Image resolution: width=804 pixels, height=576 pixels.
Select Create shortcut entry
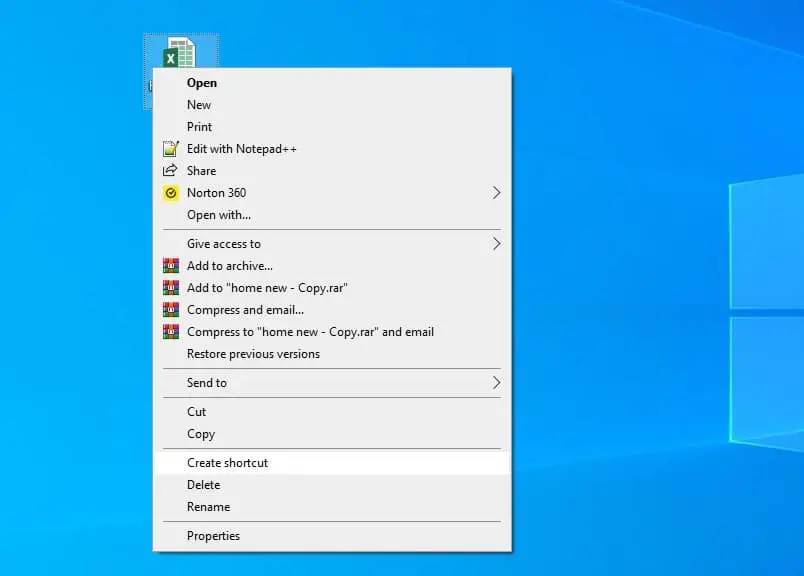(x=228, y=463)
